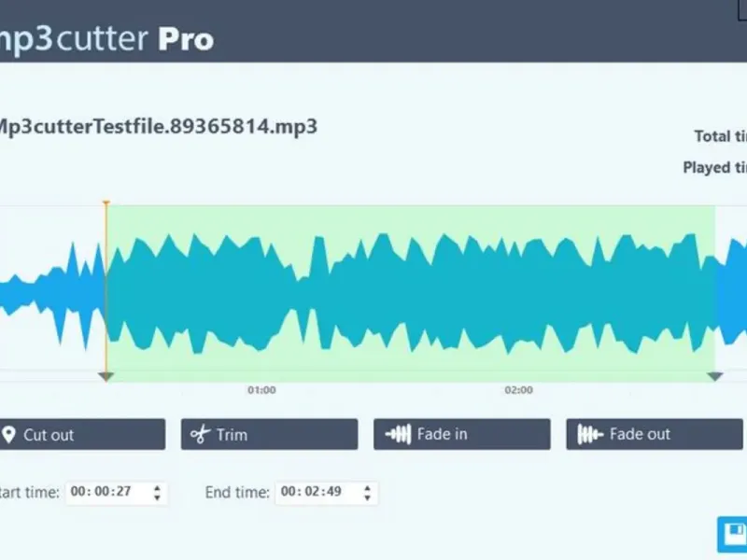Image resolution: width=747 pixels, height=560 pixels.
Task: Click the scissors icon on the Trim button
Action: [x=200, y=434]
